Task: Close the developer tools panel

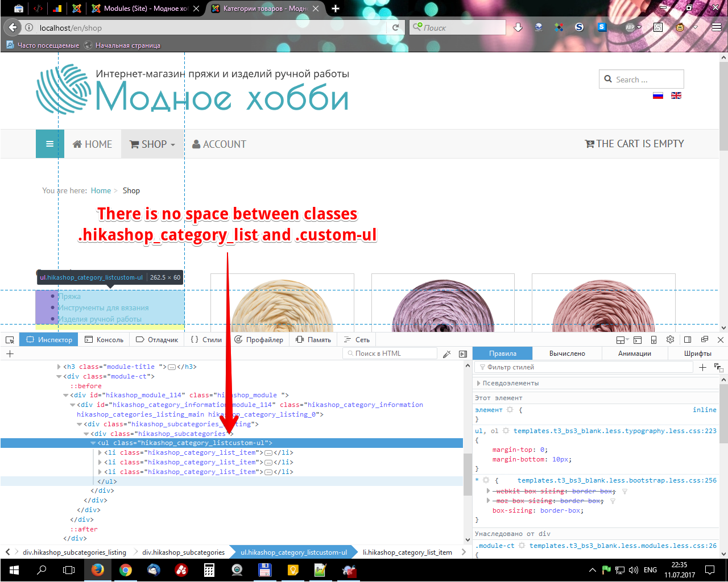Action: click(x=721, y=340)
